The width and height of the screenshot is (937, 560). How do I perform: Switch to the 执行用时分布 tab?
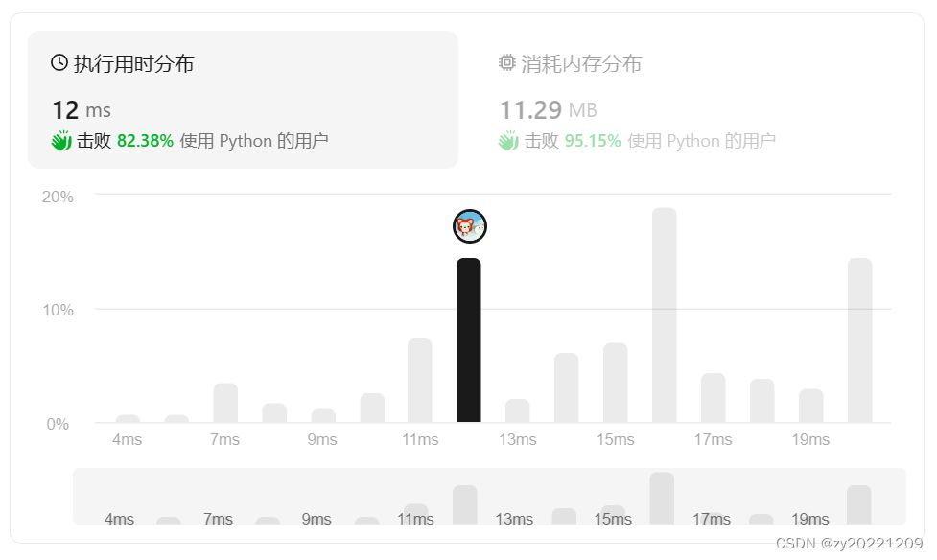[x=128, y=63]
